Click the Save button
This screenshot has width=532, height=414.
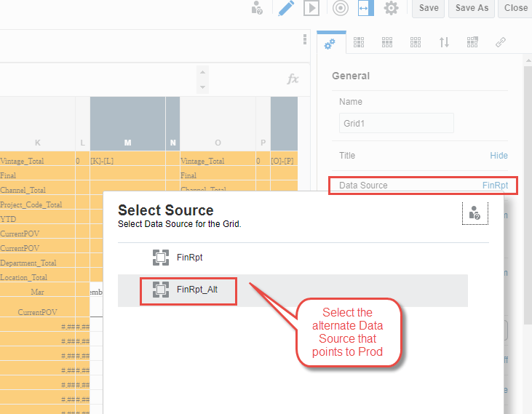429,8
